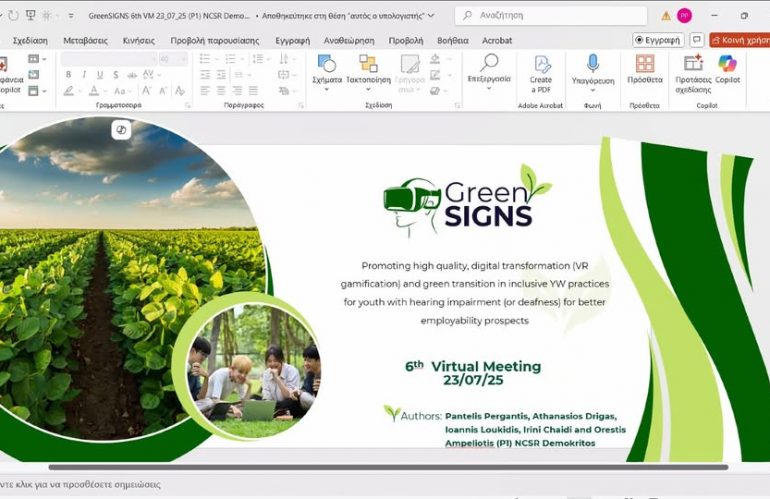Screen dimensions: 770x499
Task: Open Copilot from the ribbon
Action: [727, 70]
